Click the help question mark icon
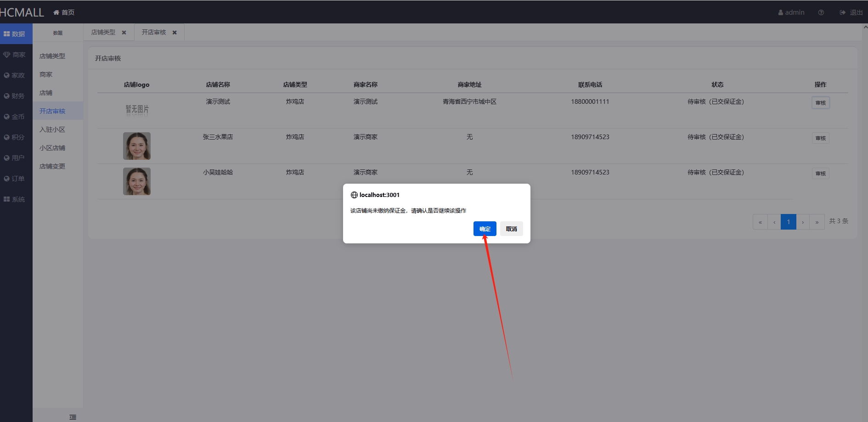The image size is (868, 422). click(821, 12)
